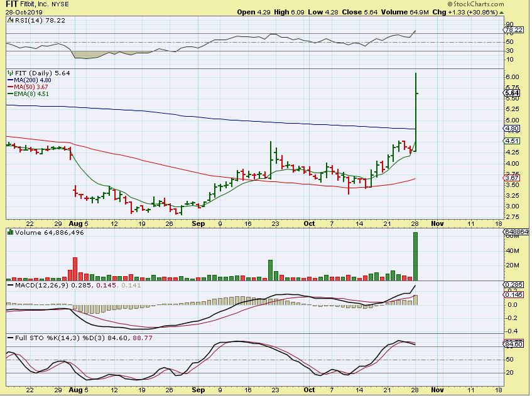Click the Close 5.64 header value

click(x=360, y=12)
